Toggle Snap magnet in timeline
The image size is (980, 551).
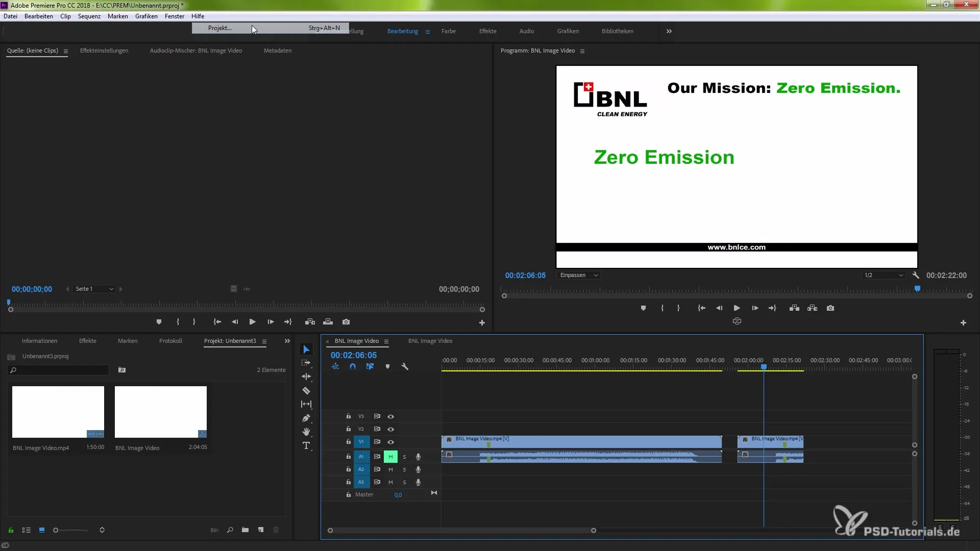tap(353, 367)
